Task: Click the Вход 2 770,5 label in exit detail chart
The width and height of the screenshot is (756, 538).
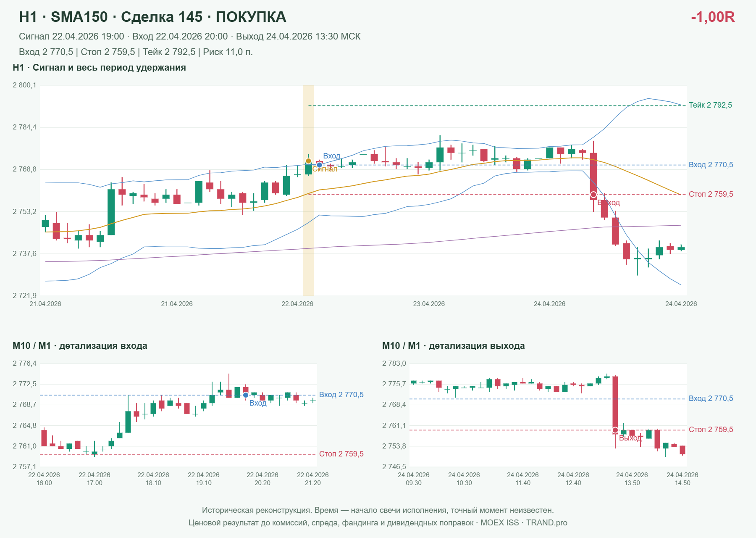Action: click(x=711, y=398)
